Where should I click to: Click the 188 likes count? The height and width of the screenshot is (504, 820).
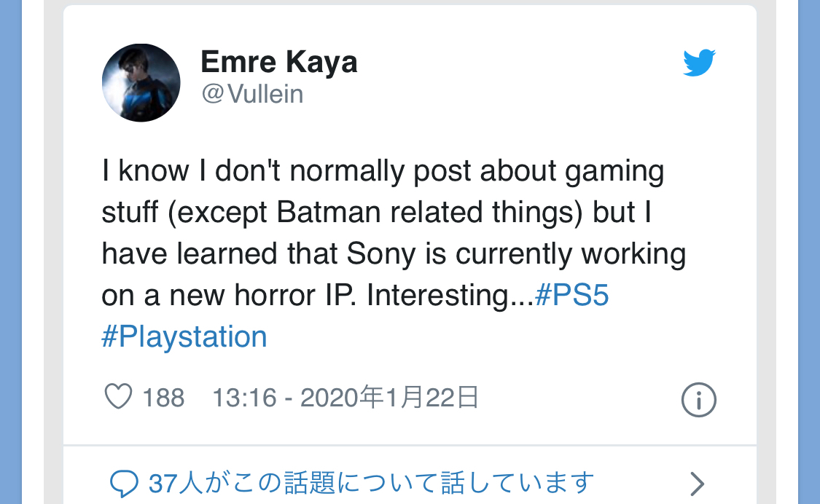click(163, 398)
